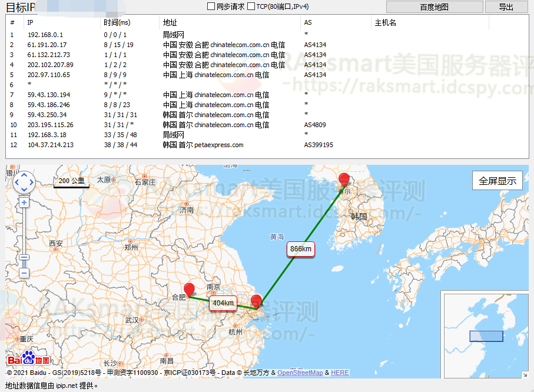Screen dimensions: 534x392
Task: Click the 韩国 首尔 petaexpress.com address
Action: coord(203,145)
